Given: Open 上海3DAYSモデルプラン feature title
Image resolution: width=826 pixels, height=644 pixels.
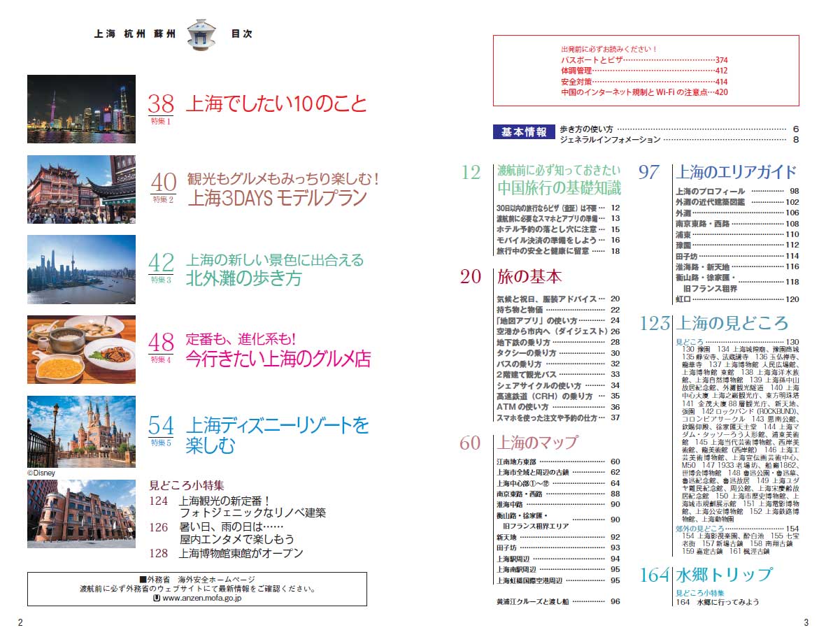Looking at the screenshot, I should click(277, 199).
